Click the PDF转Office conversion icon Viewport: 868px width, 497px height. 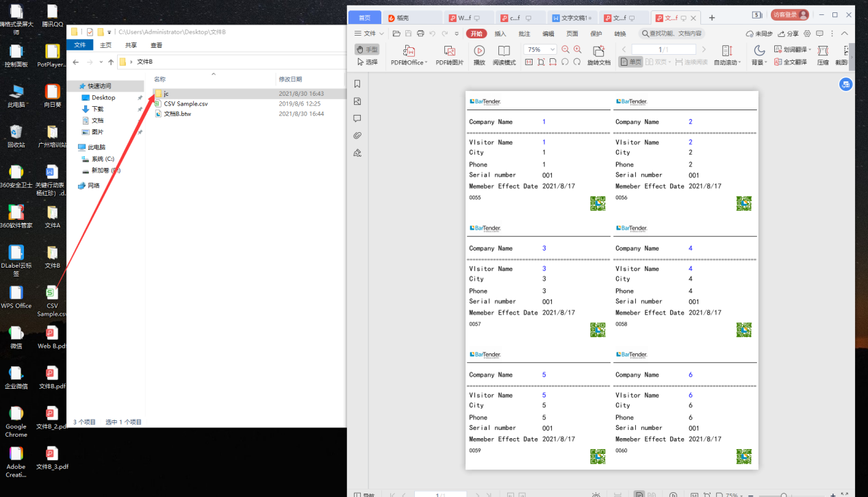point(409,51)
